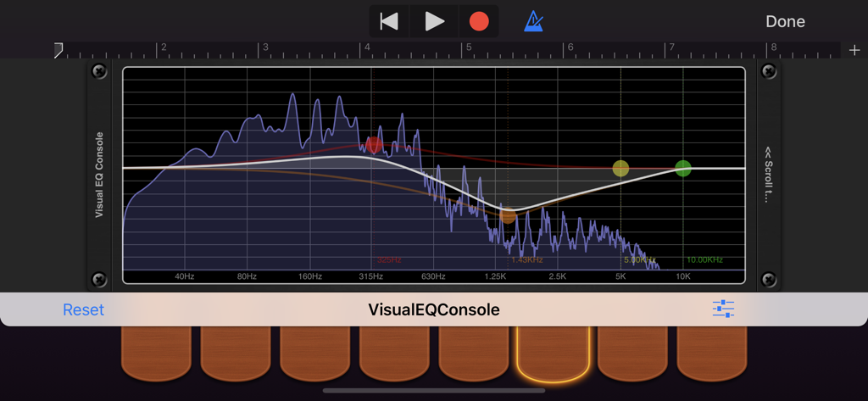This screenshot has height=401, width=868.
Task: Select the orange 1.43KHz EQ band node
Action: pos(508,215)
